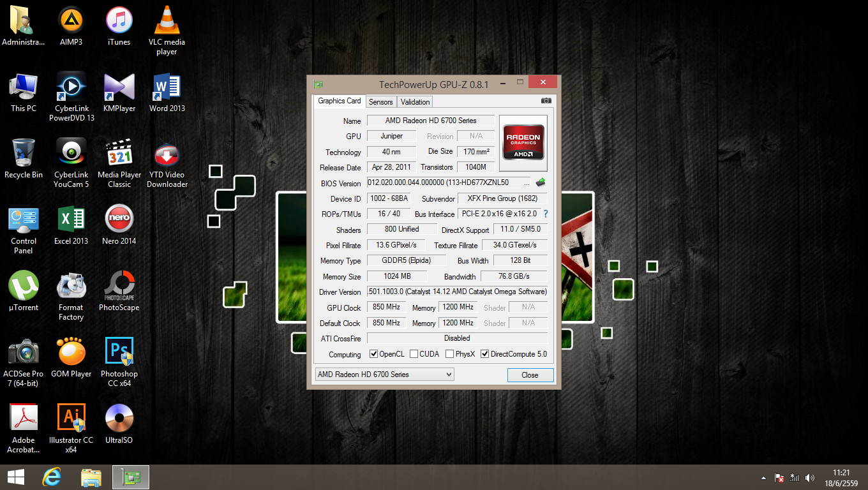Click the Illustrator CC x64 icon
The image size is (868, 490).
coord(71,429)
